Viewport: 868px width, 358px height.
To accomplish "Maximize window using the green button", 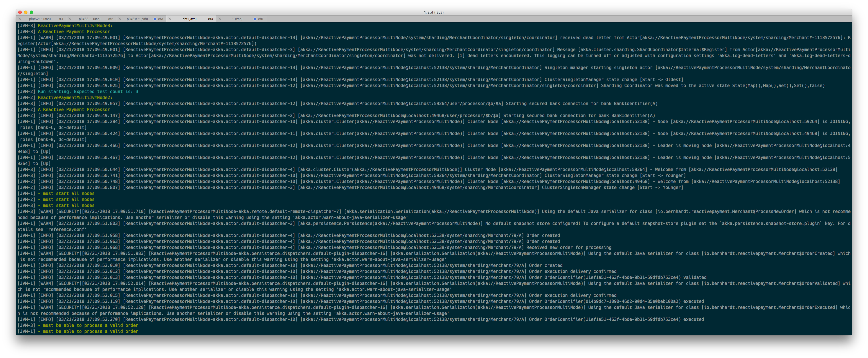I will 31,13.
